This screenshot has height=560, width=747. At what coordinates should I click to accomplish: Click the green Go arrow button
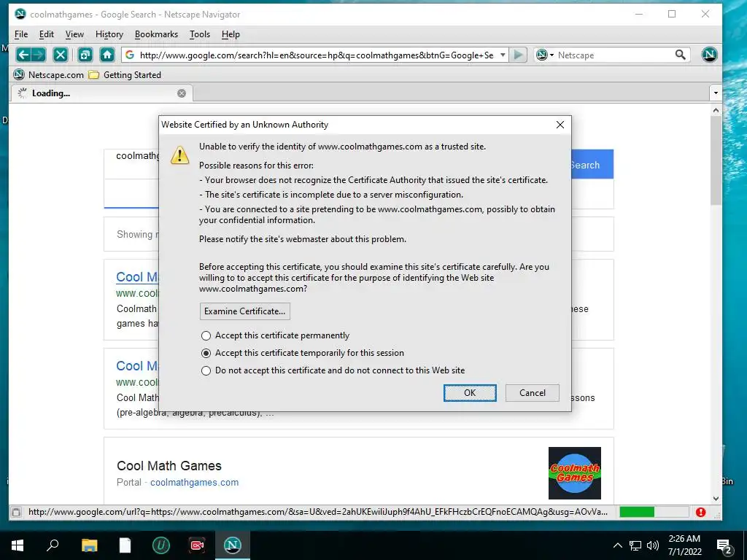pyautogui.click(x=518, y=55)
